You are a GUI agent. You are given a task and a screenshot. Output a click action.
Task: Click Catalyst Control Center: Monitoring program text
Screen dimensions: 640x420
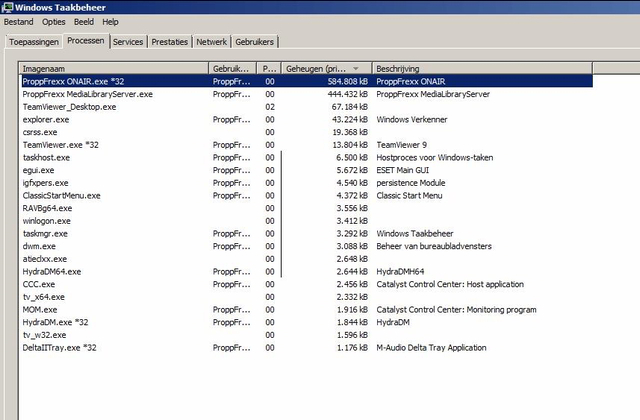(x=456, y=309)
